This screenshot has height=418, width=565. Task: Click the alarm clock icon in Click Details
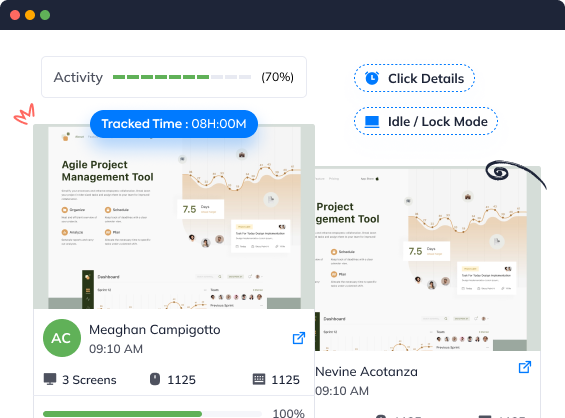click(372, 78)
